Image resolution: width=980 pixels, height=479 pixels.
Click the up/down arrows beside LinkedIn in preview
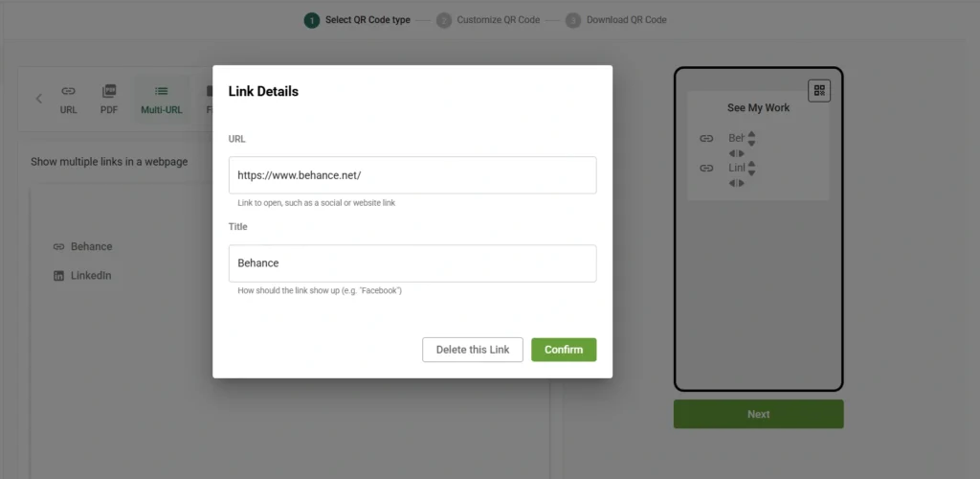(752, 169)
